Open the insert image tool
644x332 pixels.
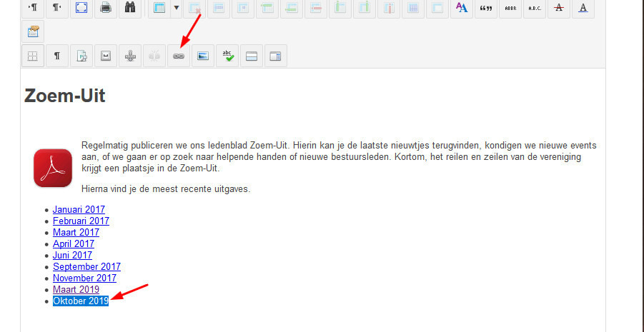coord(203,56)
